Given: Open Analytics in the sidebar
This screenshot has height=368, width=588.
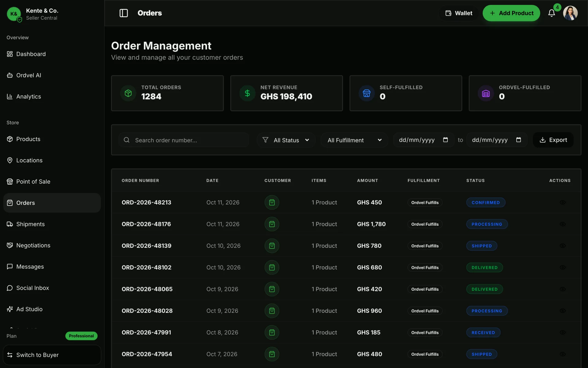Looking at the screenshot, I should [52, 97].
